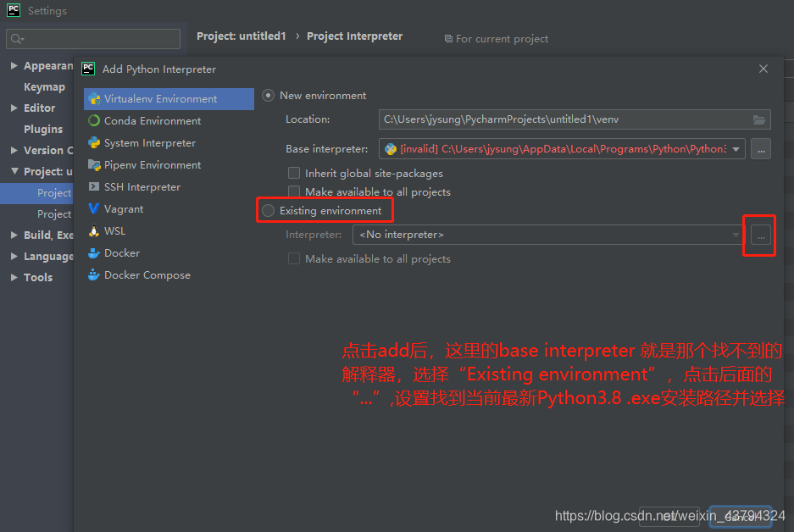Click the folder browse icon in Location field
Image resolution: width=794 pixels, height=532 pixels.
pyautogui.click(x=759, y=119)
